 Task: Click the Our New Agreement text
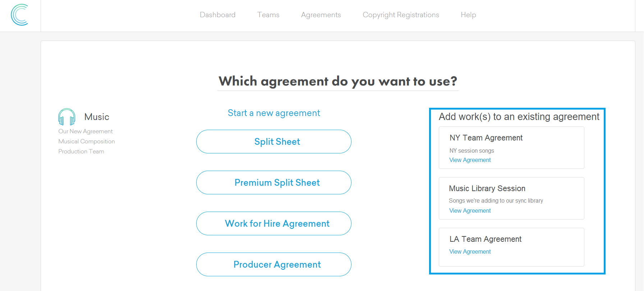point(86,131)
